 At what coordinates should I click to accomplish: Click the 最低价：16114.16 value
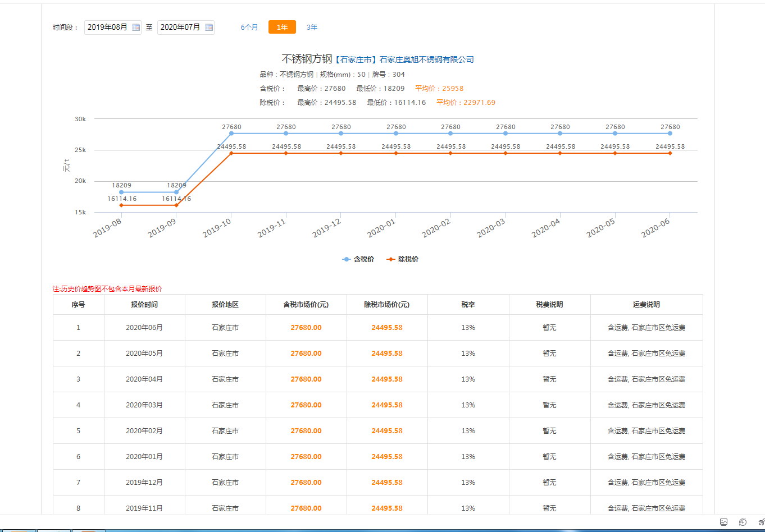pos(397,103)
